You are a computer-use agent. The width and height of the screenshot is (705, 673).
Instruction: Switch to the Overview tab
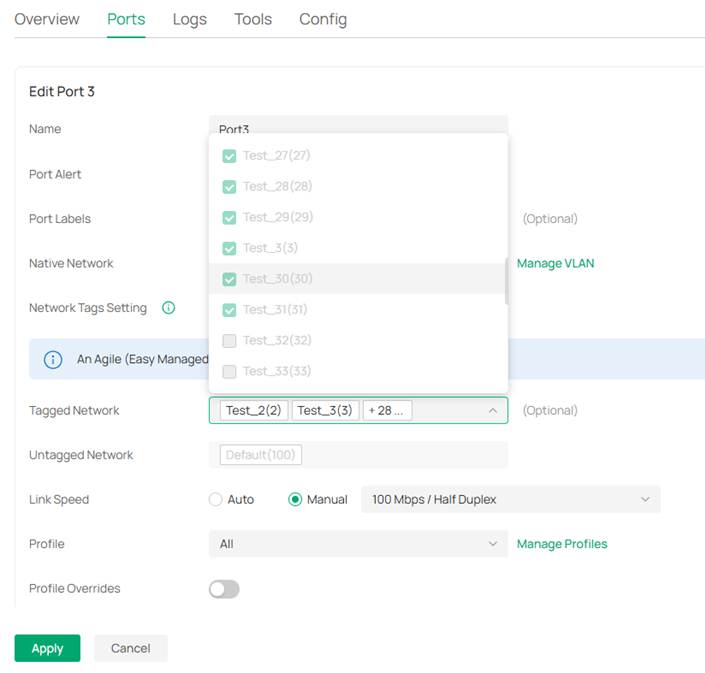pos(47,20)
